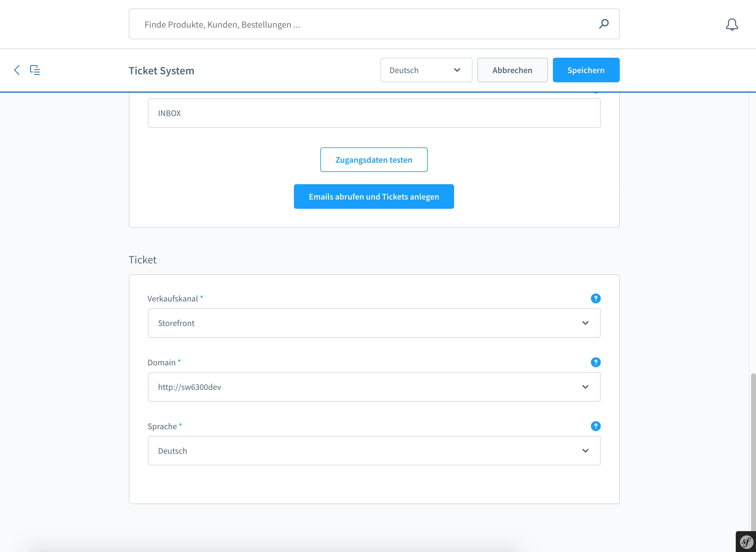Screen dimensions: 756x552
Task: Open the Symfony debug toolbar icon
Action: 746,542
